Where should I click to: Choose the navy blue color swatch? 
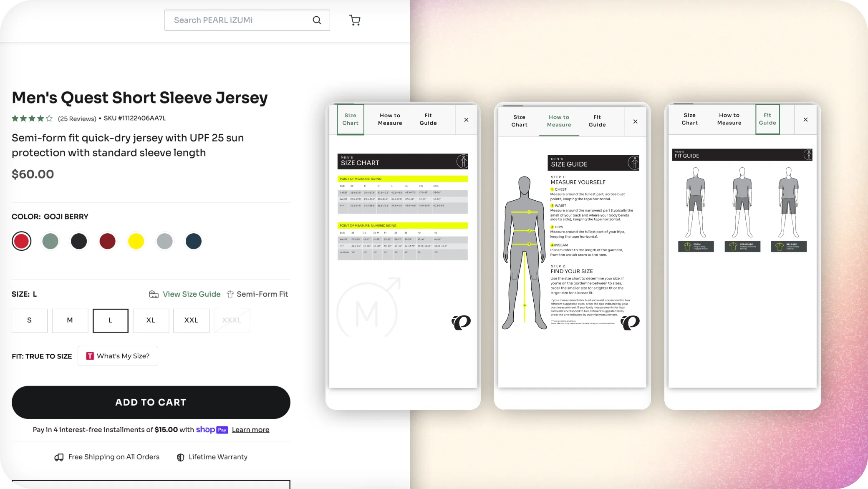tap(194, 241)
